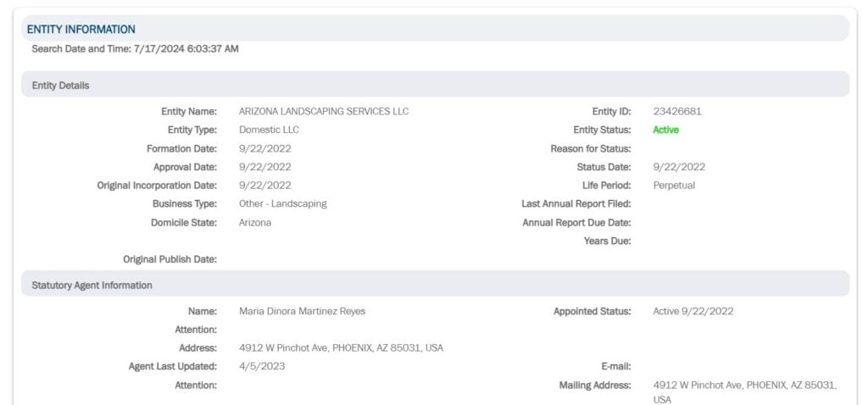Click the Status Date value

click(x=679, y=167)
